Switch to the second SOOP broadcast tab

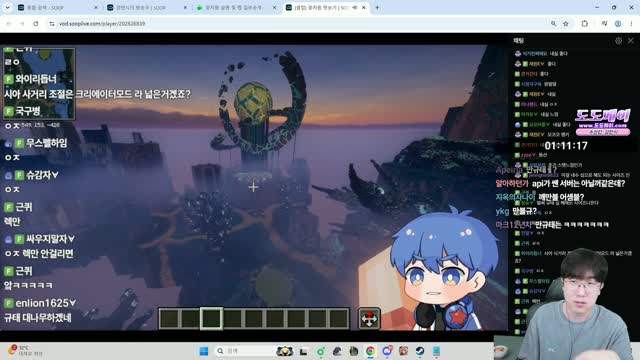coord(147,7)
